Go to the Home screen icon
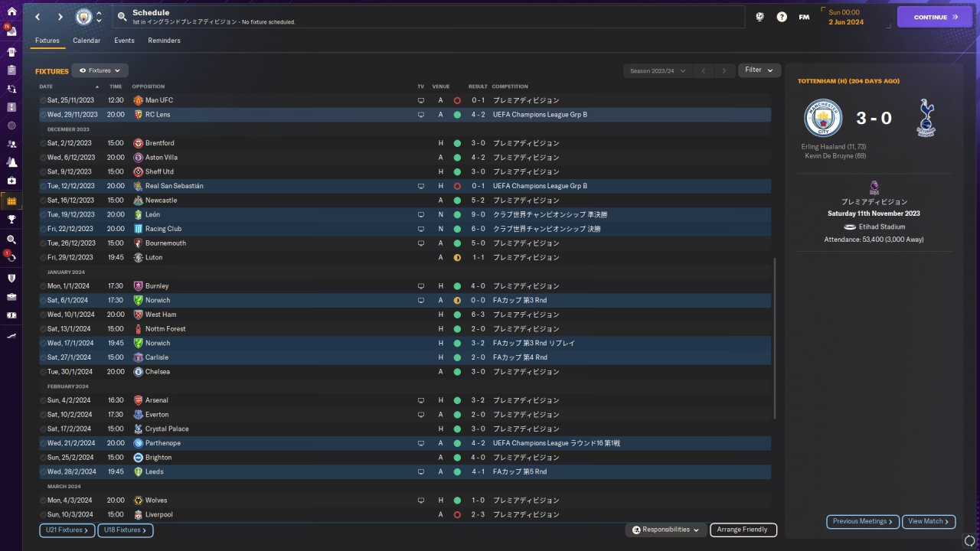 [x=11, y=12]
